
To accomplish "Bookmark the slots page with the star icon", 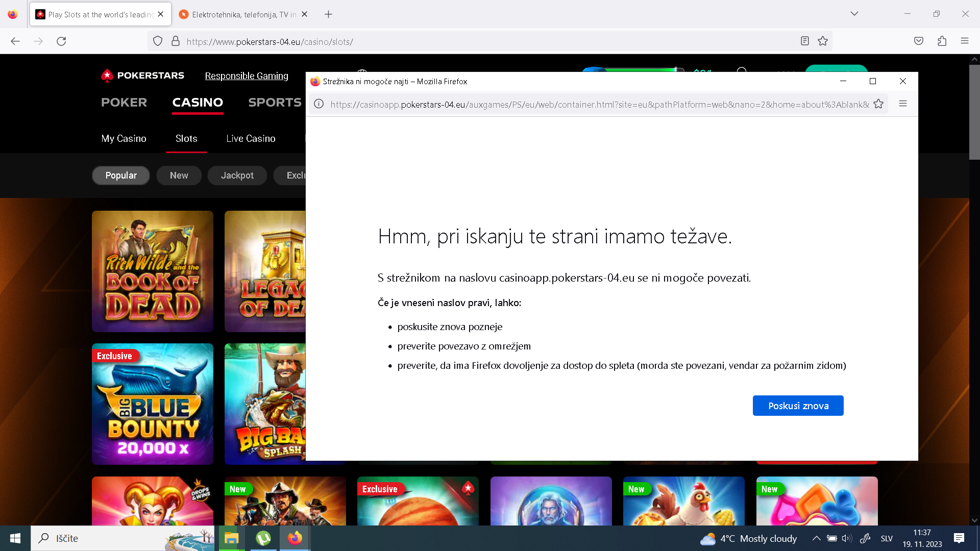I will (x=823, y=41).
